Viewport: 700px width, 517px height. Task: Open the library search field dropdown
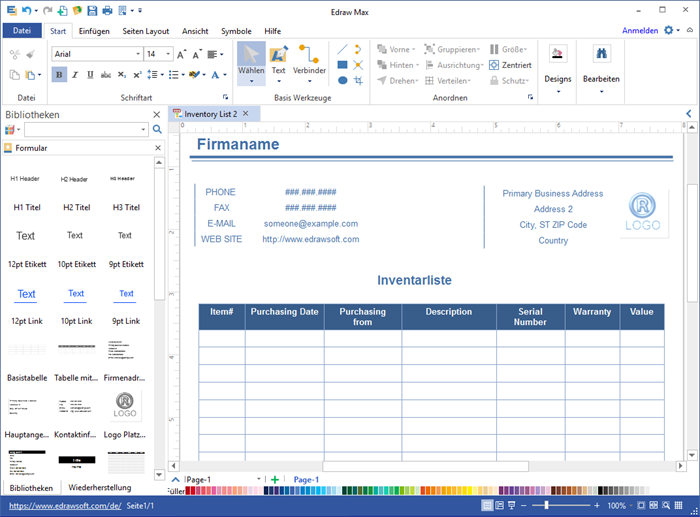pyautogui.click(x=143, y=130)
